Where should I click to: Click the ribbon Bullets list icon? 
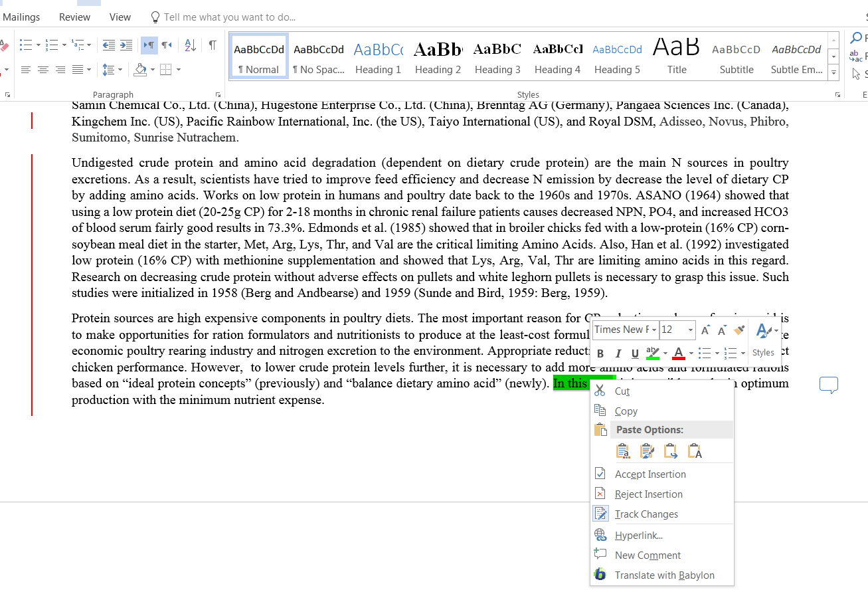[26, 45]
